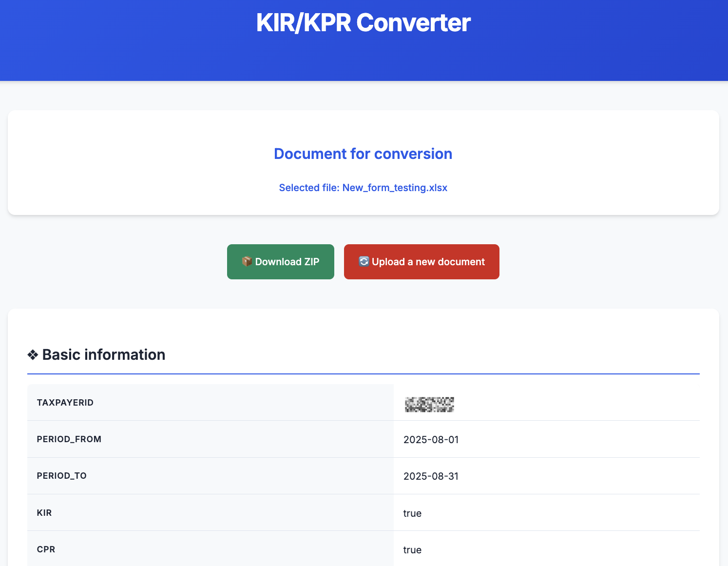Click the KIR/KPR Converter header title

coord(364,22)
